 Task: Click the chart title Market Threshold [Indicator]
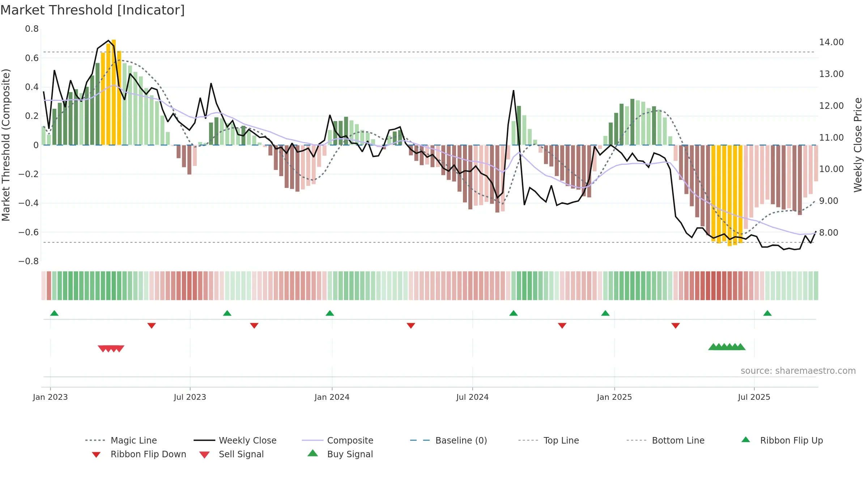tap(93, 10)
